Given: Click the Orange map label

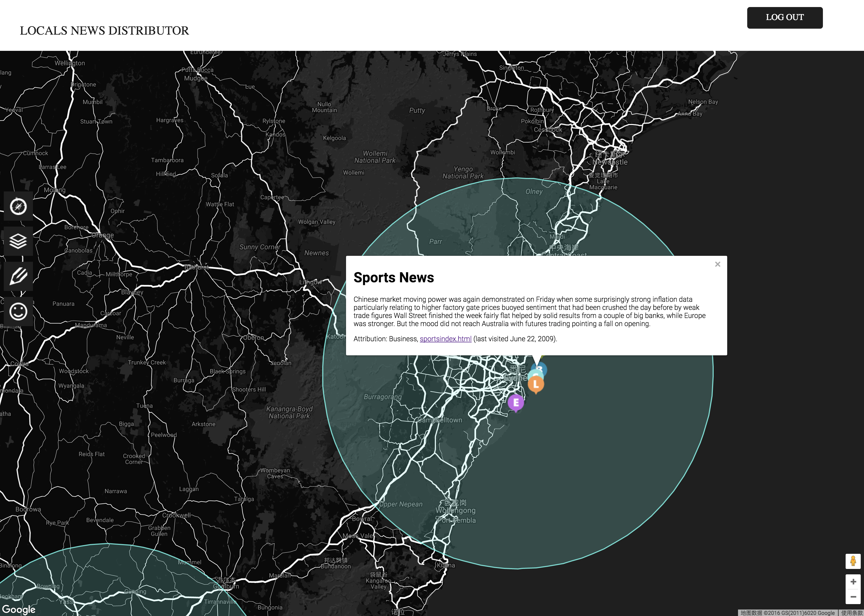Looking at the screenshot, I should (103, 235).
